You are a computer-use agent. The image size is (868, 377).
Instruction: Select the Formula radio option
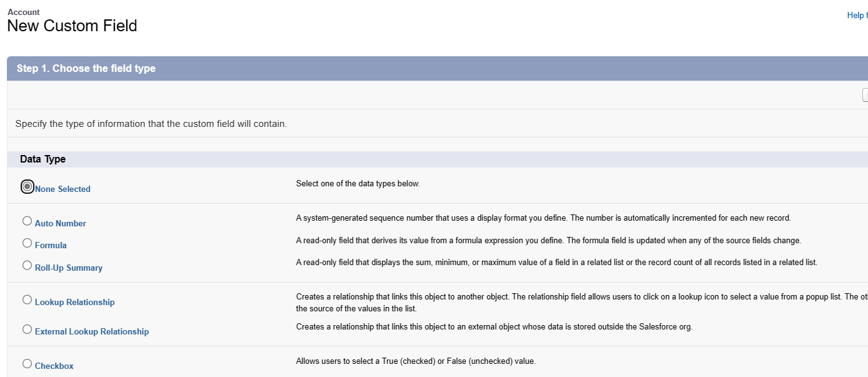[27, 243]
